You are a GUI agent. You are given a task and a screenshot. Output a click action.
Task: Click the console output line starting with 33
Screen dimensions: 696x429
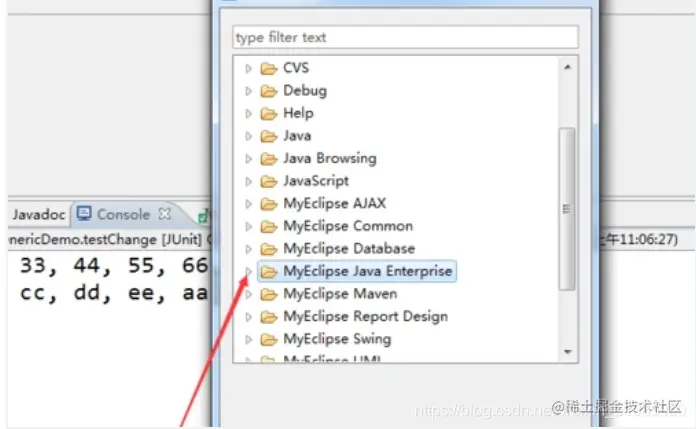click(114, 266)
